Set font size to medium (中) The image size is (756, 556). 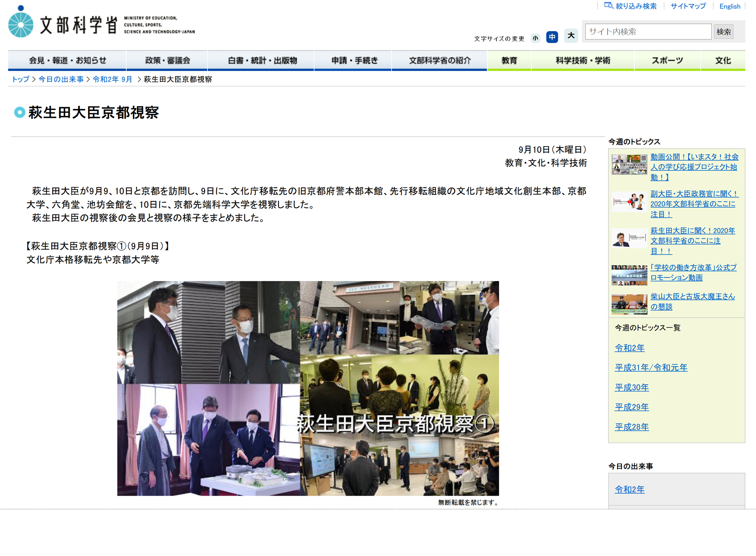point(552,37)
